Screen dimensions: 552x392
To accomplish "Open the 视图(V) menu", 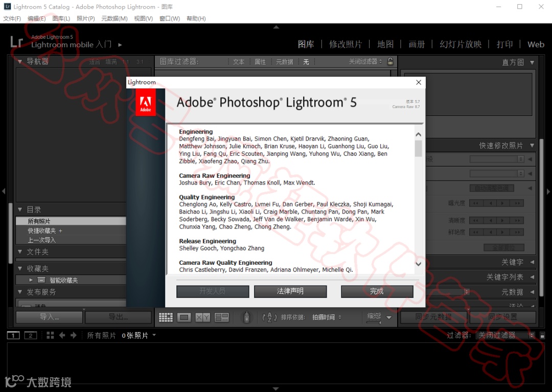I will point(144,18).
